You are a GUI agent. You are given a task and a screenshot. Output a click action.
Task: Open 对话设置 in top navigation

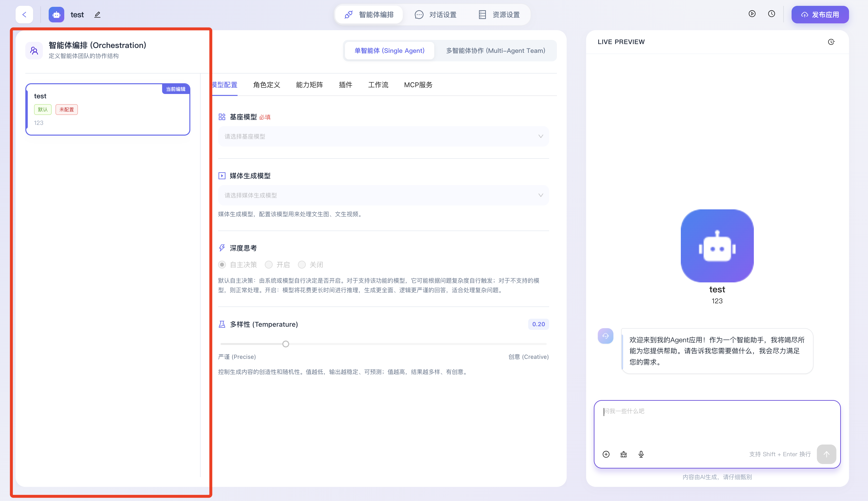[x=435, y=15]
